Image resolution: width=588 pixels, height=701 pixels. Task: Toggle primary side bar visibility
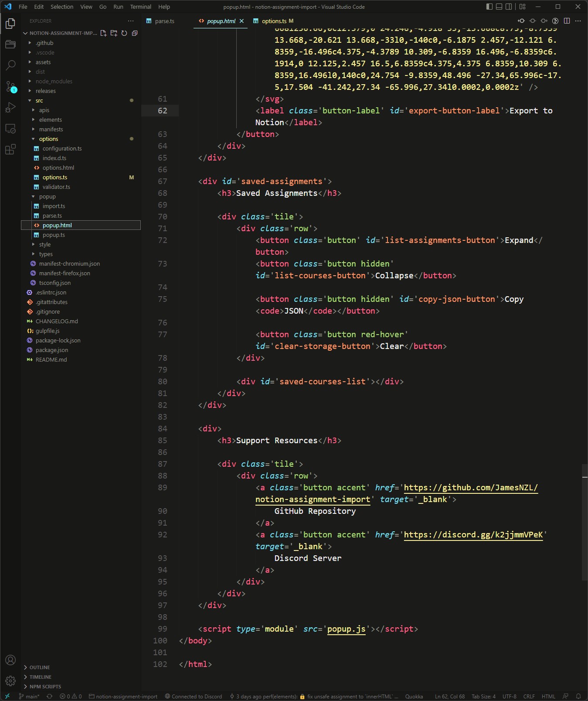[489, 7]
